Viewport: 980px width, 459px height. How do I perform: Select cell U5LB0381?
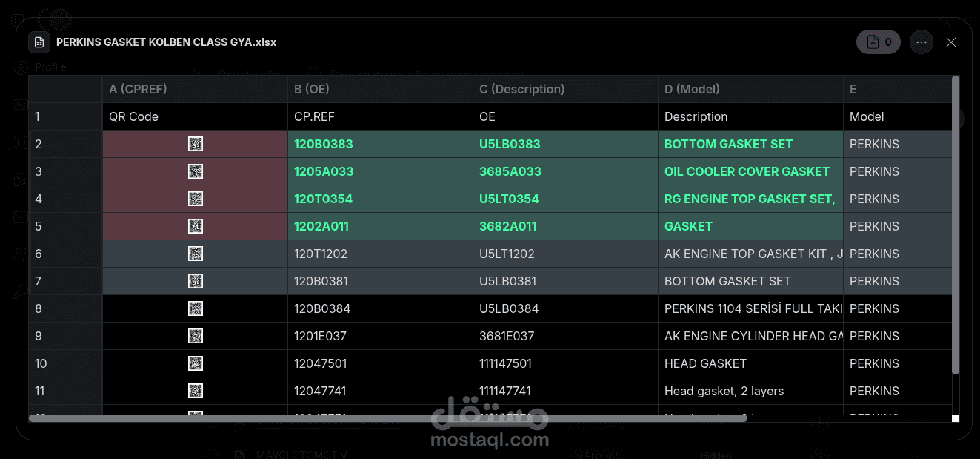565,281
